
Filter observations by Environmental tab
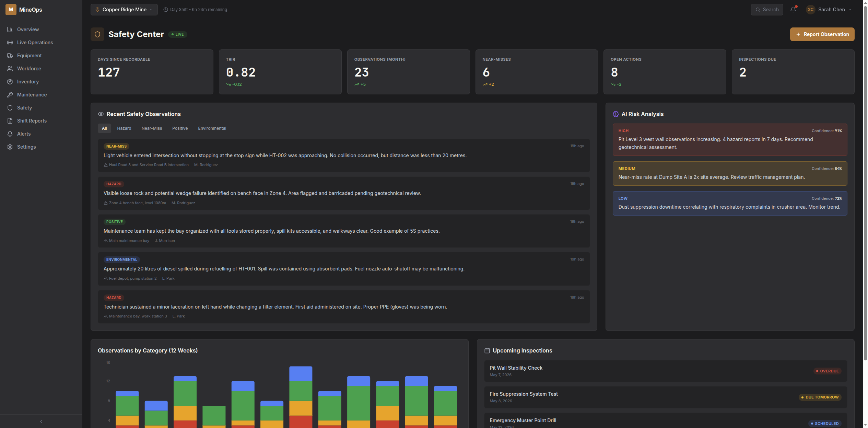[x=212, y=128]
